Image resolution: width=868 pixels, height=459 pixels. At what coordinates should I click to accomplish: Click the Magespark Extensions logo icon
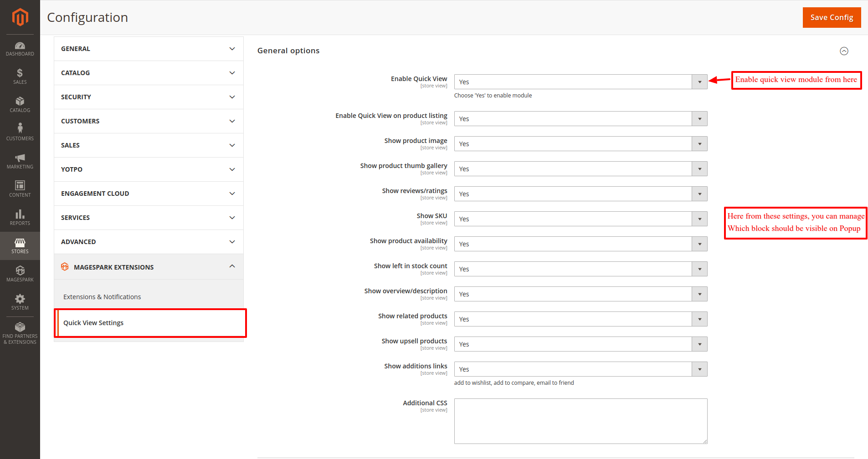point(65,267)
